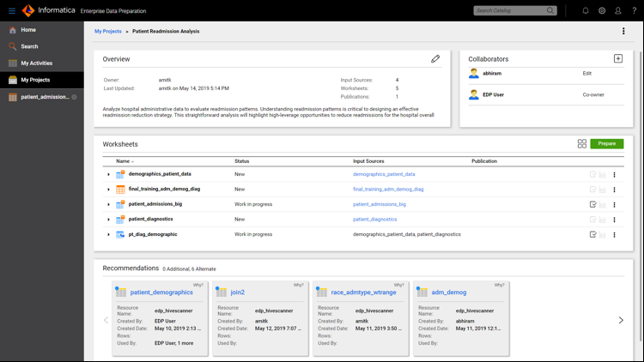644x362 pixels.
Task: Open the user profile icon
Action: pos(617,11)
